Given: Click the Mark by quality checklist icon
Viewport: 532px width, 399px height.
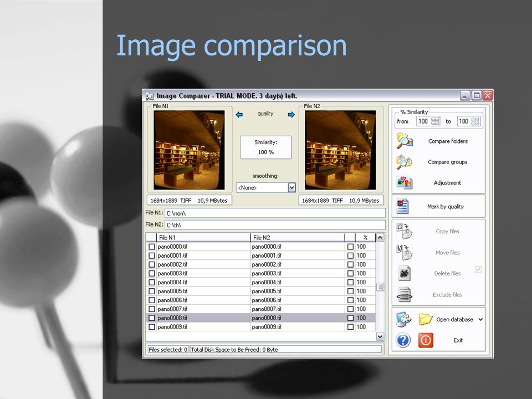Looking at the screenshot, I should [x=403, y=206].
